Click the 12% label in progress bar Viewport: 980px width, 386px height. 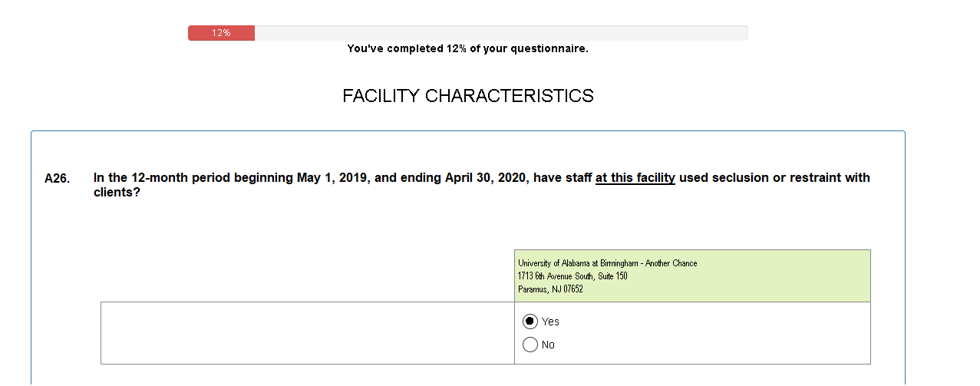pos(222,33)
